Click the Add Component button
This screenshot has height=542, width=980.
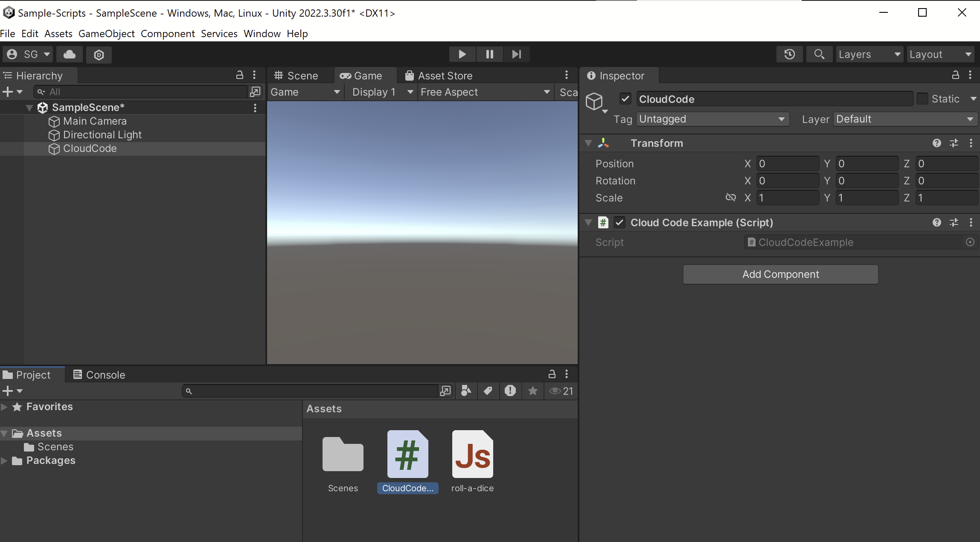tap(780, 274)
